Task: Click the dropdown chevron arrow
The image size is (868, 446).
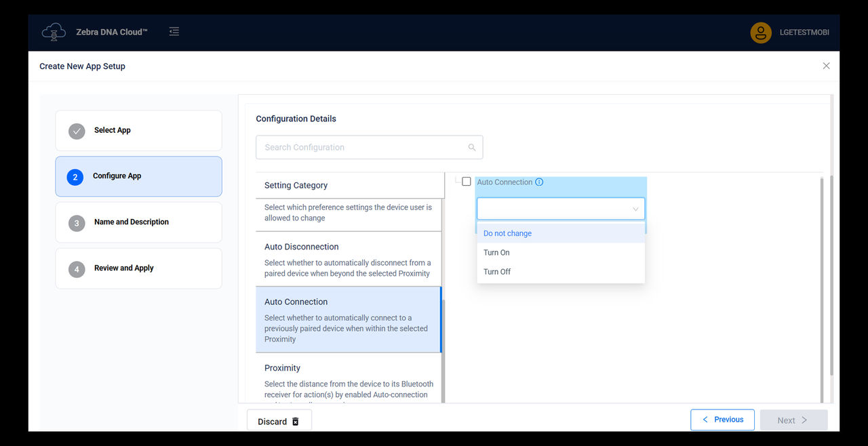Action: pos(635,208)
